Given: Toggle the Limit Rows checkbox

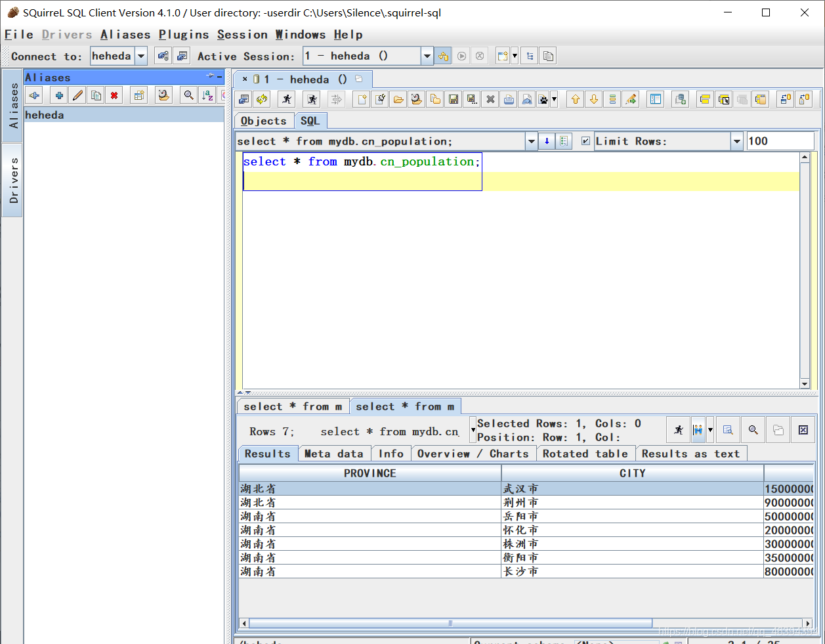Looking at the screenshot, I should [x=585, y=140].
